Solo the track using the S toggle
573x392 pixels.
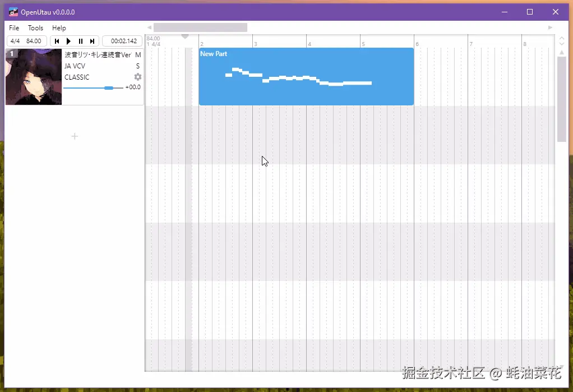tap(137, 66)
